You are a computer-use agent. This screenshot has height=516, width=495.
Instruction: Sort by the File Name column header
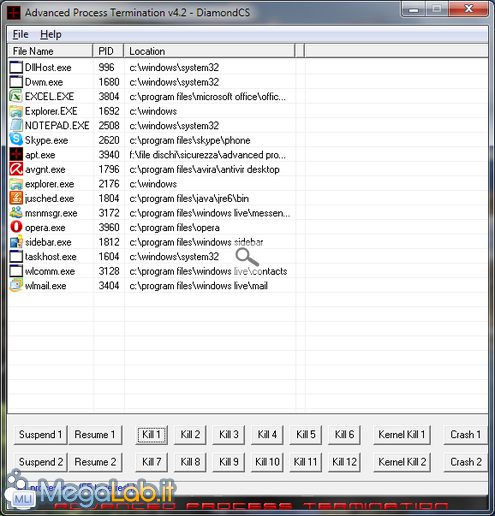[50, 51]
